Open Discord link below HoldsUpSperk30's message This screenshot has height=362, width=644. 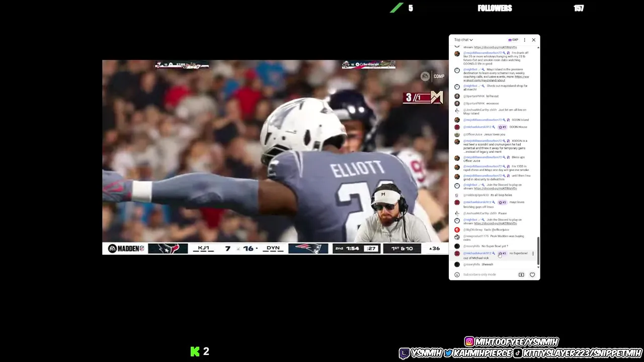495,189
